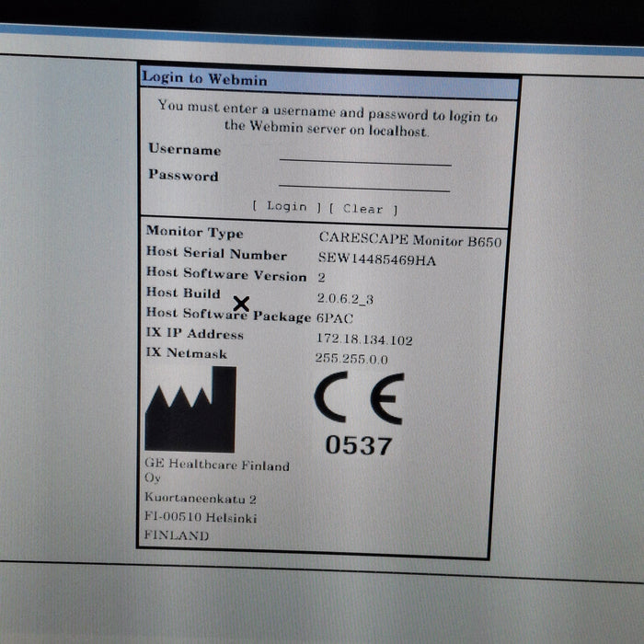Click the 'Password' label
644x644 pixels.
point(183,175)
